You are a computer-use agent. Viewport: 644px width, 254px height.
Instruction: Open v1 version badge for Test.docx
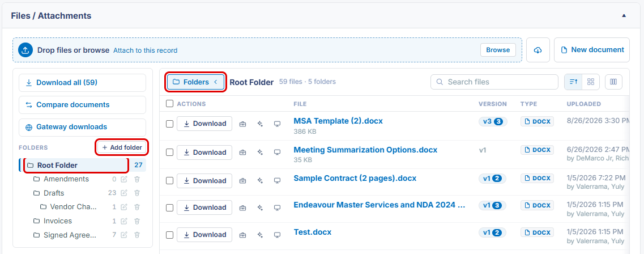coord(492,232)
